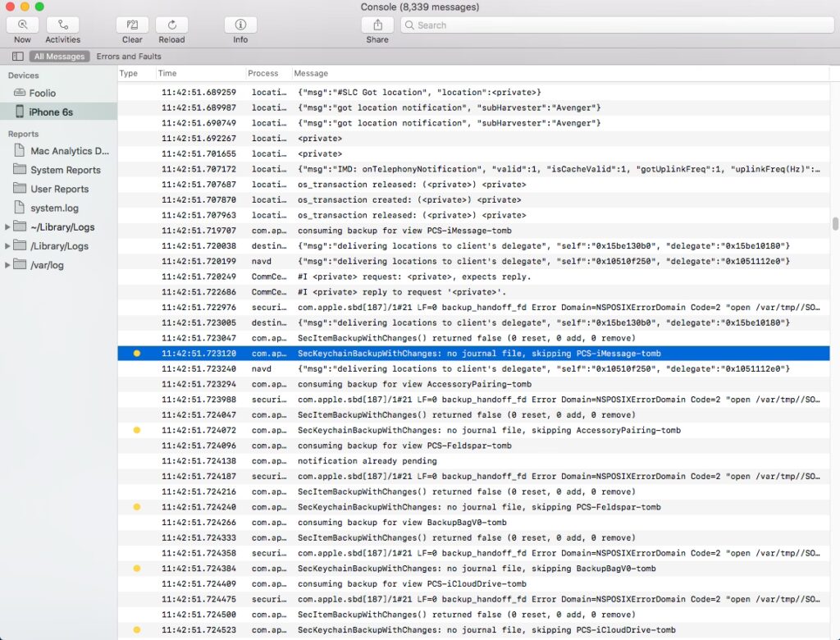Open the Info inspector button
Image resolution: width=840 pixels, height=640 pixels.
[x=240, y=25]
